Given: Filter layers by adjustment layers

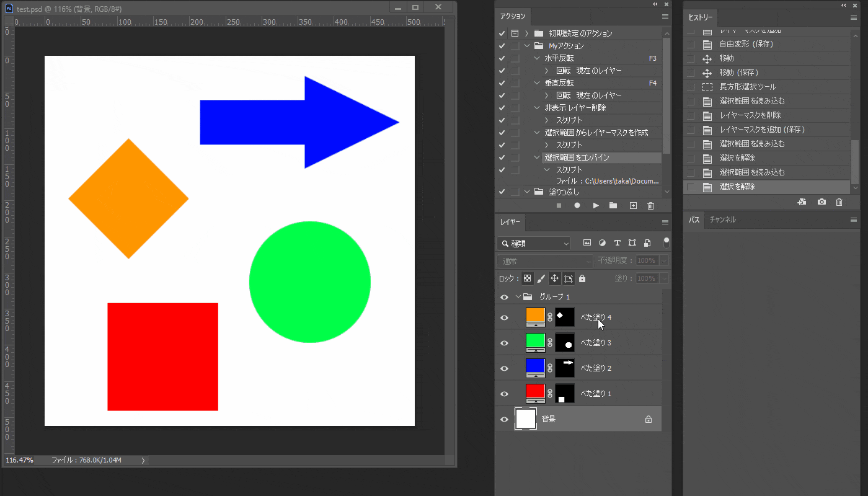Looking at the screenshot, I should 602,243.
